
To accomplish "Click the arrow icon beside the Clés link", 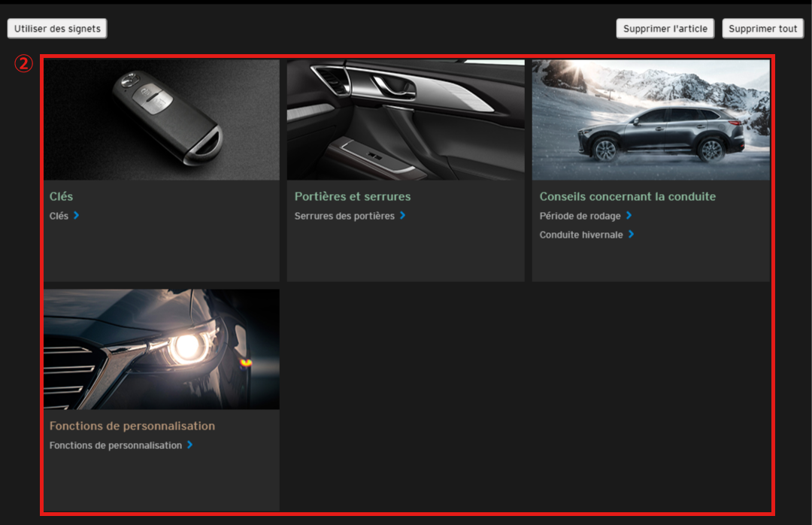I will 77,216.
